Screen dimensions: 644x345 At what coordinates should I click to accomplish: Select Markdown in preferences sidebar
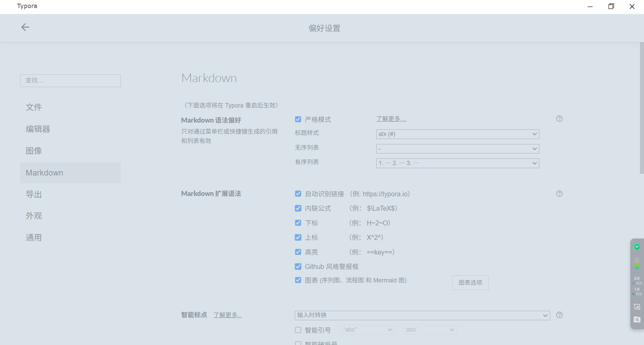point(70,173)
